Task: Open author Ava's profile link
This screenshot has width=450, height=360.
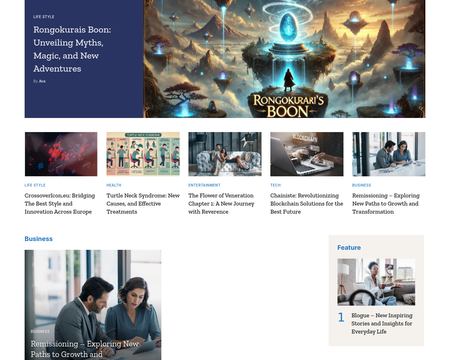Action: pos(42,81)
